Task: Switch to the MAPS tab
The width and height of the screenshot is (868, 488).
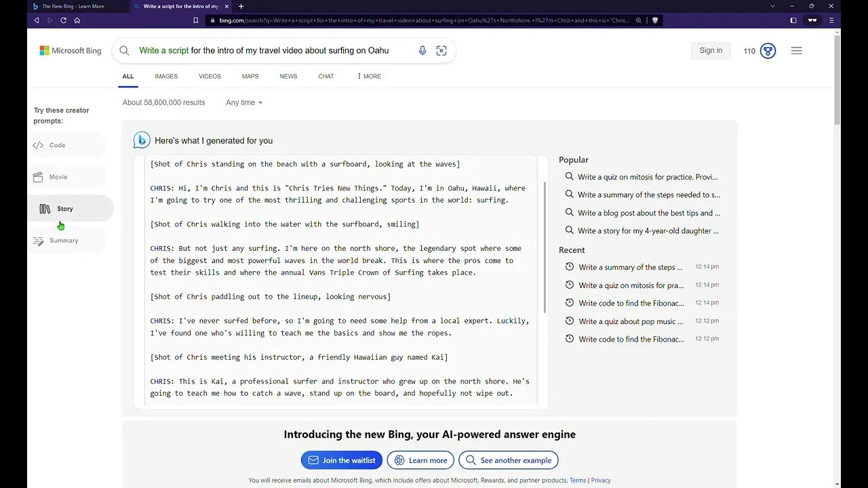Action: coord(250,77)
